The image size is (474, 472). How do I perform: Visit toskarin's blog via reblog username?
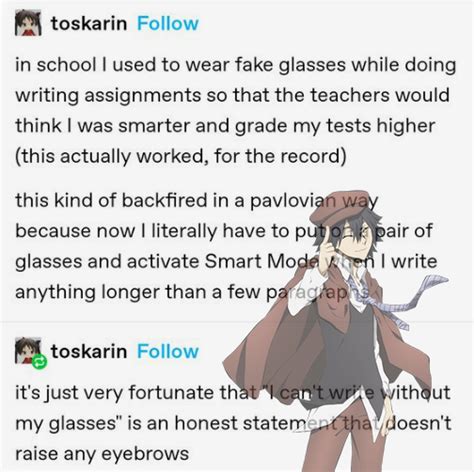(x=89, y=352)
